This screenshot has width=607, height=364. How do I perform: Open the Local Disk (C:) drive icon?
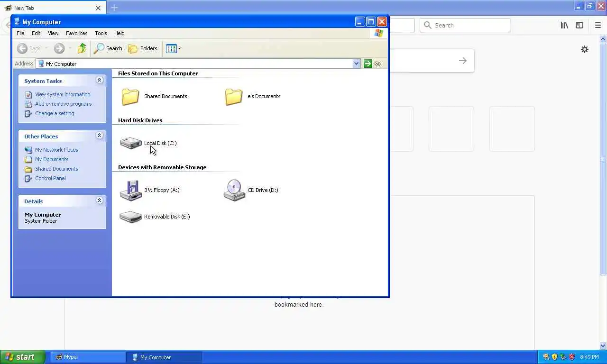[131, 143]
